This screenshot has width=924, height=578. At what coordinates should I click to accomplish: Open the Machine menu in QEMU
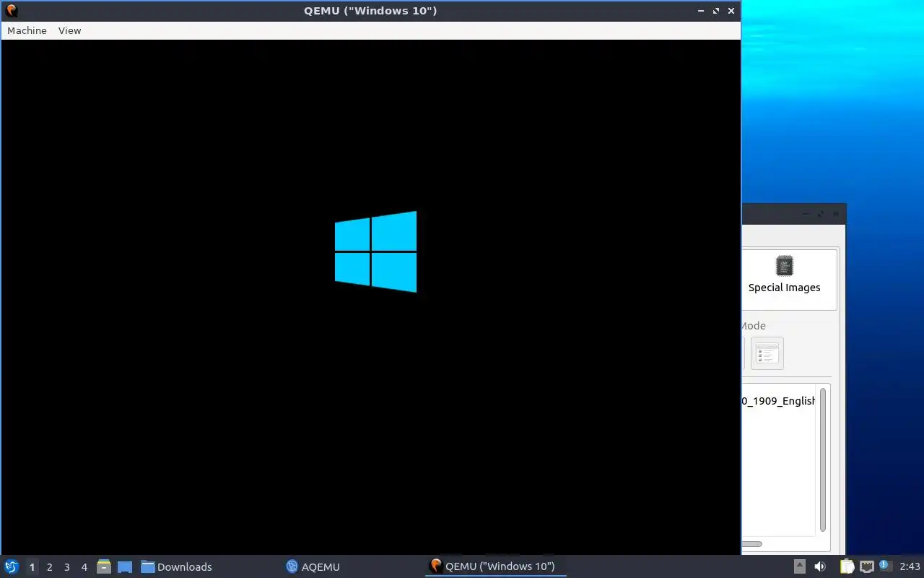click(x=27, y=30)
